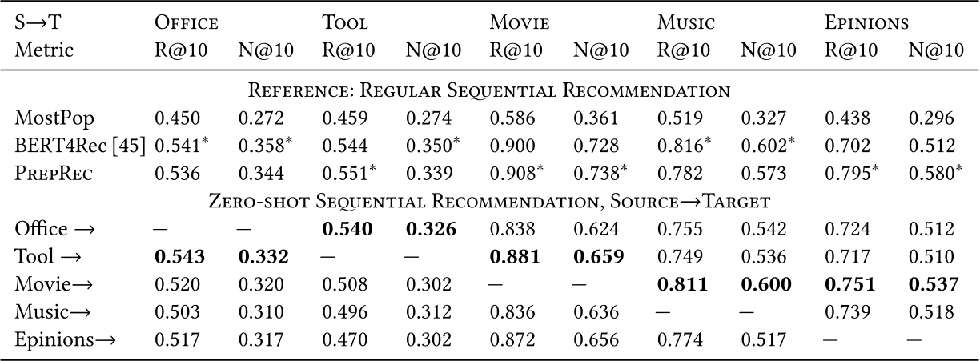
Task: Click the Reference: Regular Sequential Recommendation heading
Action: pyautogui.click(x=490, y=91)
